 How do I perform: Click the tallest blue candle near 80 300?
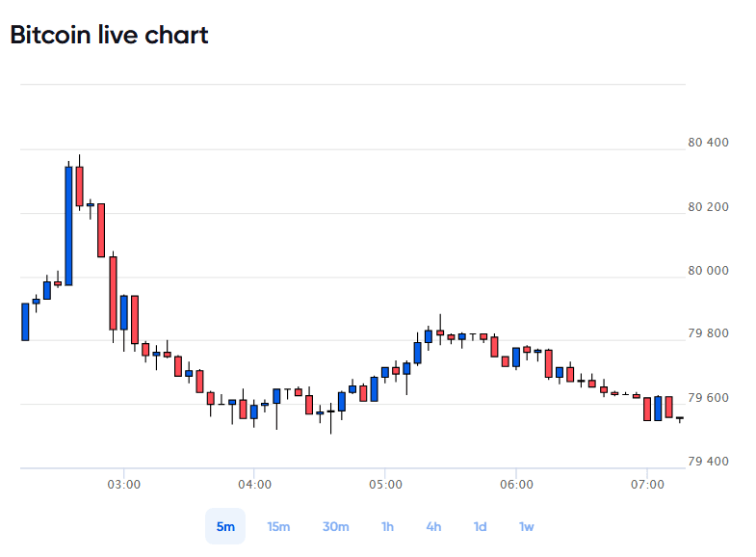[68, 226]
